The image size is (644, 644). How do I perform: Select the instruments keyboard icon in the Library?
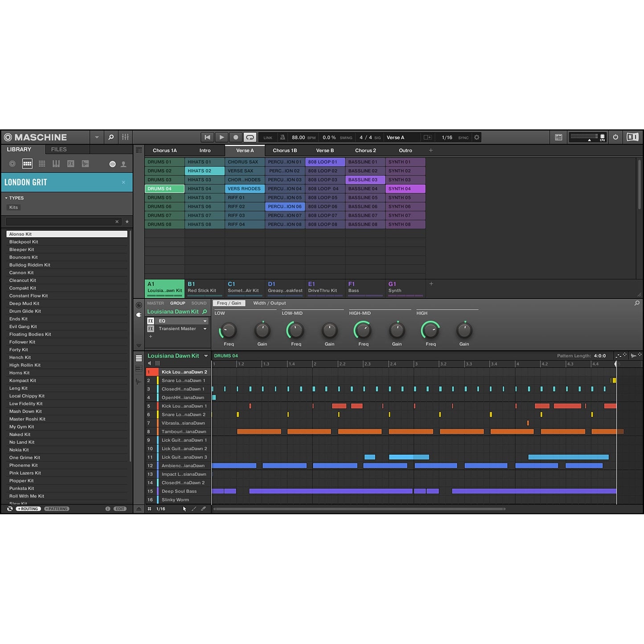point(56,164)
